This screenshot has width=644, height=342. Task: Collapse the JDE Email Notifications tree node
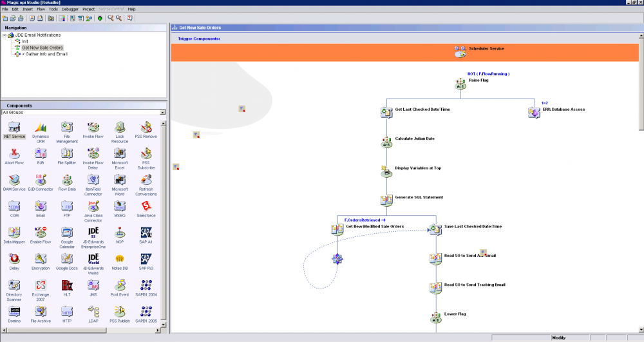5,35
